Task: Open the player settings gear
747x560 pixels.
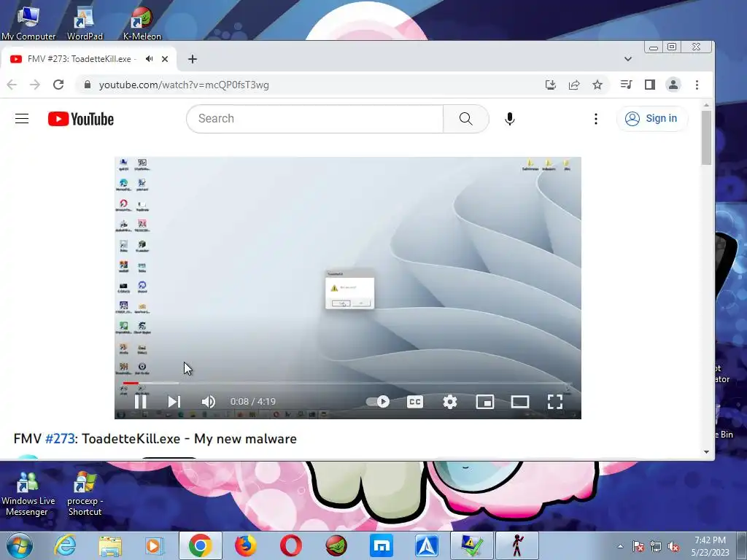Action: pos(449,402)
